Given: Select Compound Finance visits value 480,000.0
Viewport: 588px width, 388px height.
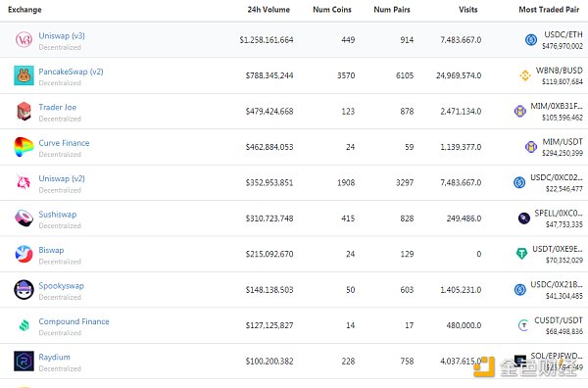Looking at the screenshot, I should point(464,325).
